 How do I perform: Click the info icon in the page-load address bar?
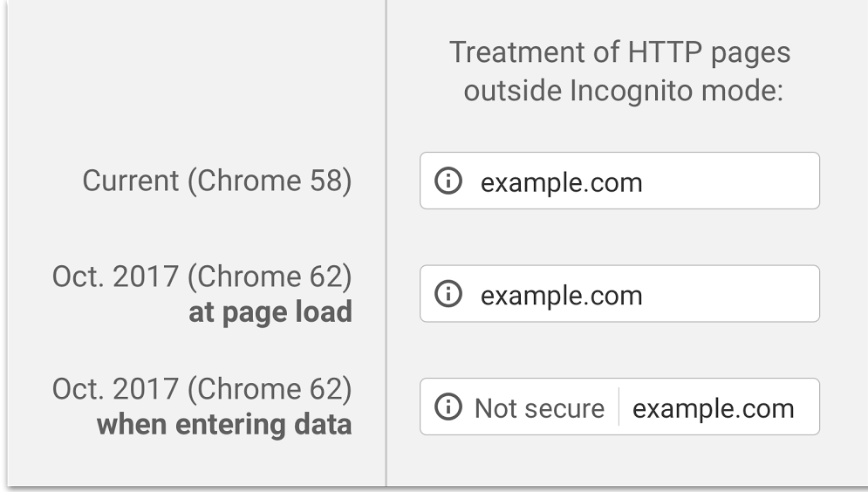pos(448,293)
